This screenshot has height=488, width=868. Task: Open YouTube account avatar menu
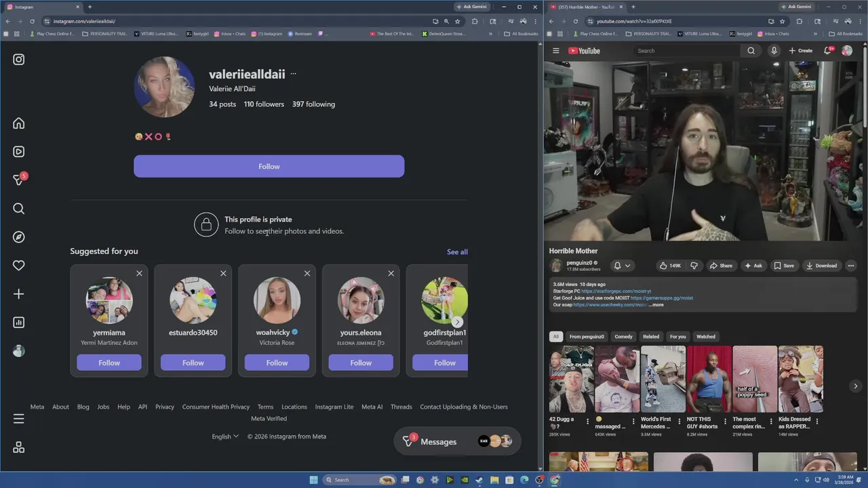[847, 51]
